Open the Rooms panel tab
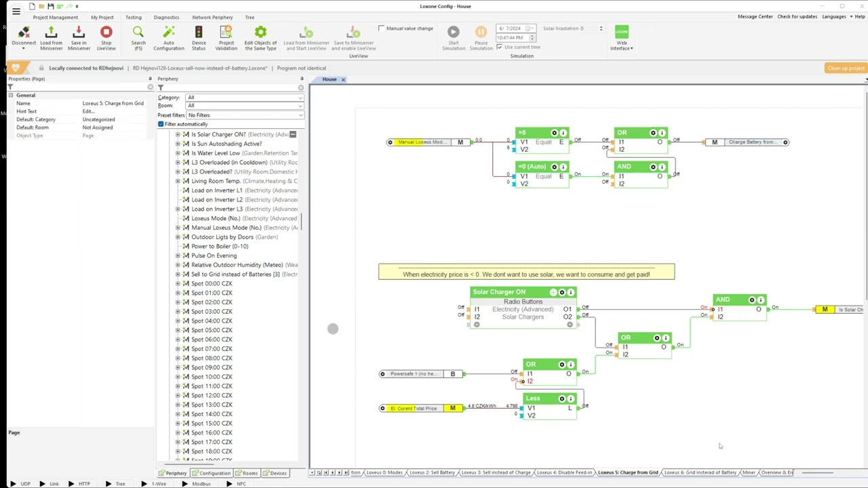This screenshot has height=488, width=868. [x=247, y=473]
